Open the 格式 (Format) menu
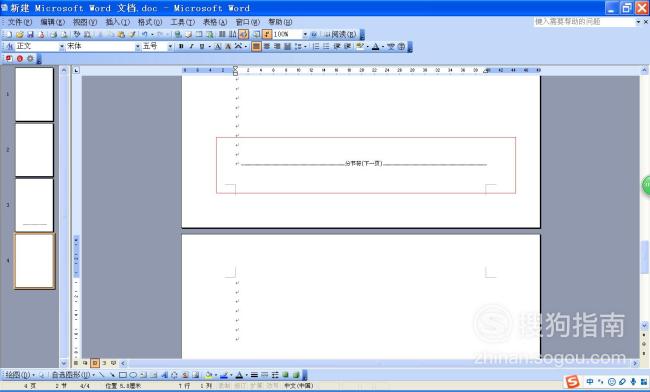 150,22
